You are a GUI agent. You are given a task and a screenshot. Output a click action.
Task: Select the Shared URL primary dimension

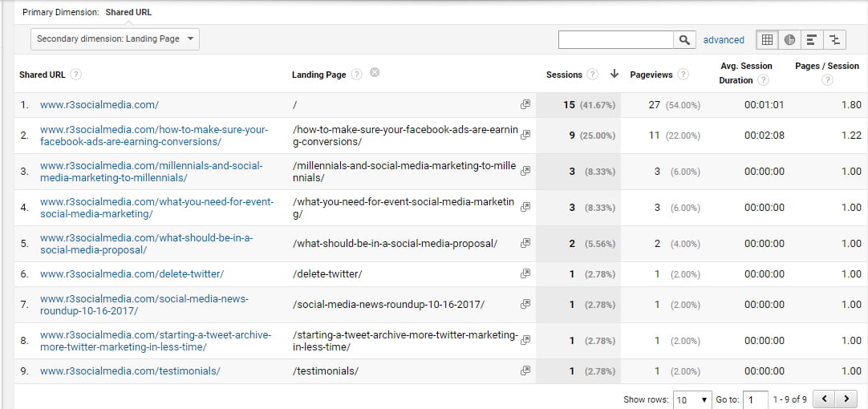point(128,12)
